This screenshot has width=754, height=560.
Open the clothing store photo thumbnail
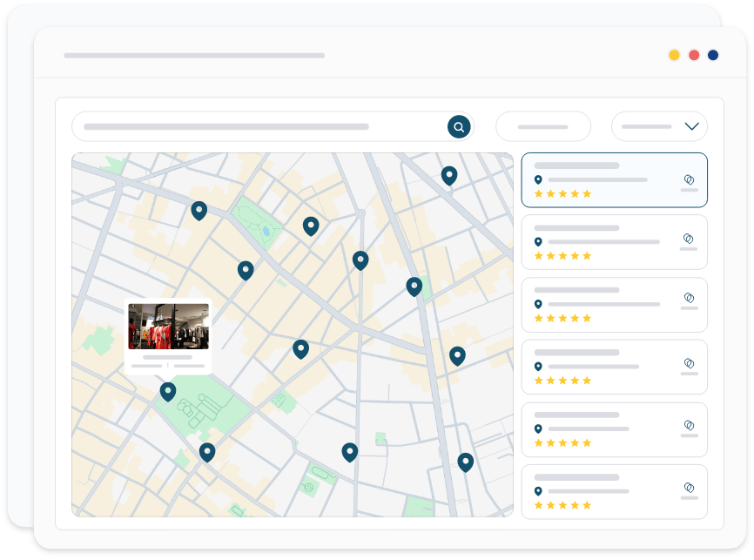point(168,326)
